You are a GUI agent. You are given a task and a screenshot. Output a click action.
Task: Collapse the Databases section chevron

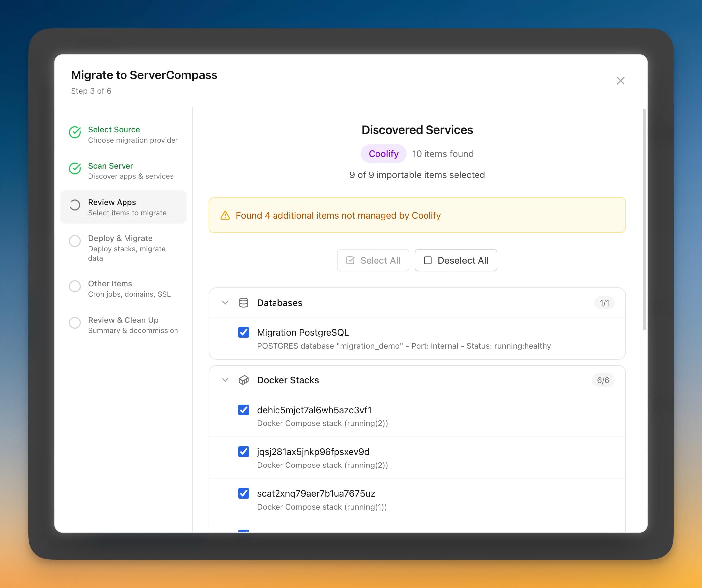pos(225,303)
